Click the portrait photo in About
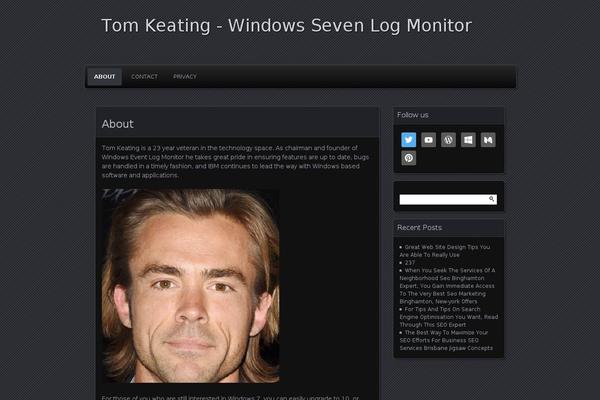The height and width of the screenshot is (400, 600). pos(190,286)
